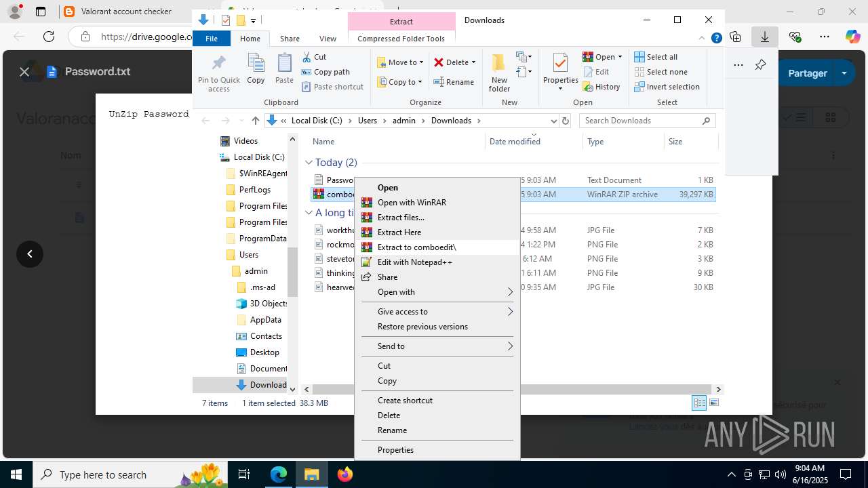Close the Password.txt preview

24,72
